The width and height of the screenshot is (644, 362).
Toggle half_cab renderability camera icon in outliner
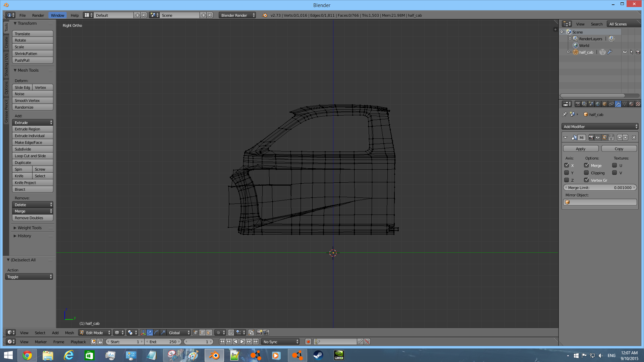[x=638, y=52]
